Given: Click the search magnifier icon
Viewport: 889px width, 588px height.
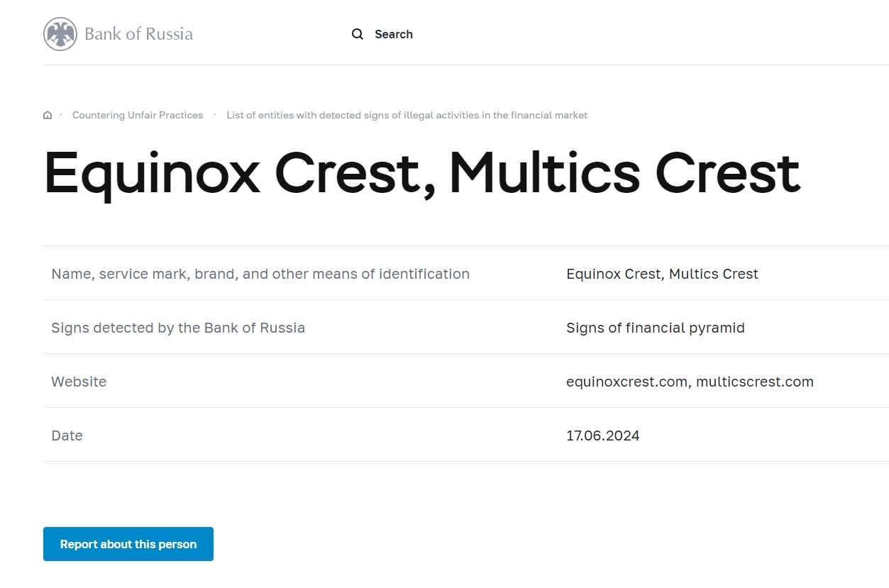Looking at the screenshot, I should pyautogui.click(x=358, y=34).
